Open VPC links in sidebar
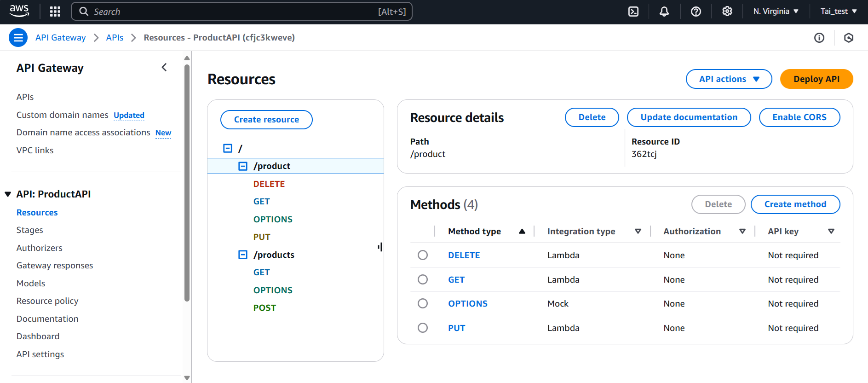Screen dimensions: 868x383 35,151
